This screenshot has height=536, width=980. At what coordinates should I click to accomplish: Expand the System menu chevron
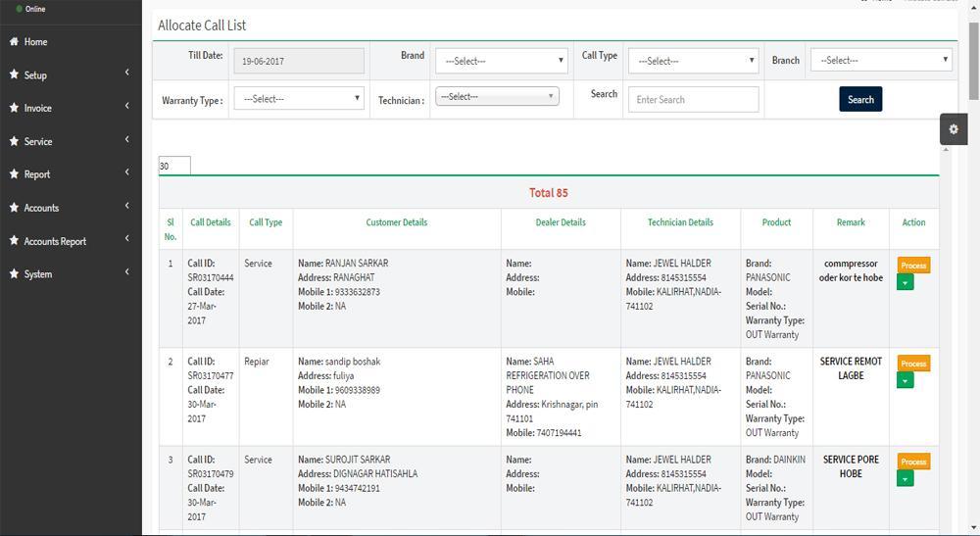pos(126,271)
